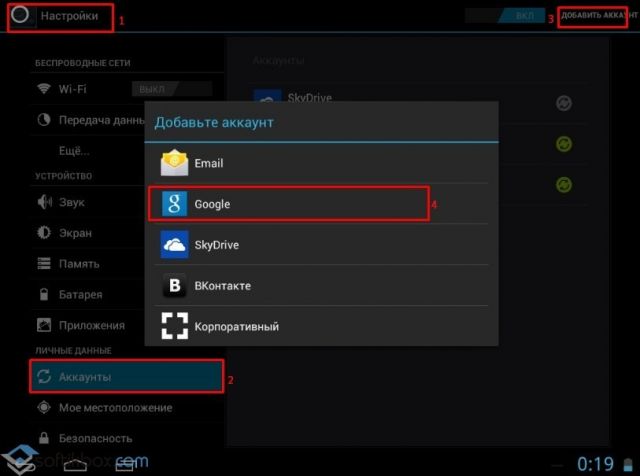Tap the Settings app icon in header

[x=20, y=16]
